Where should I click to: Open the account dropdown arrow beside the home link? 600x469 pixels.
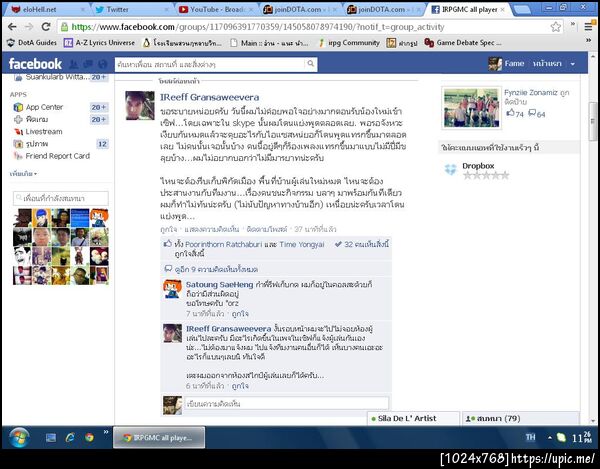tap(572, 64)
